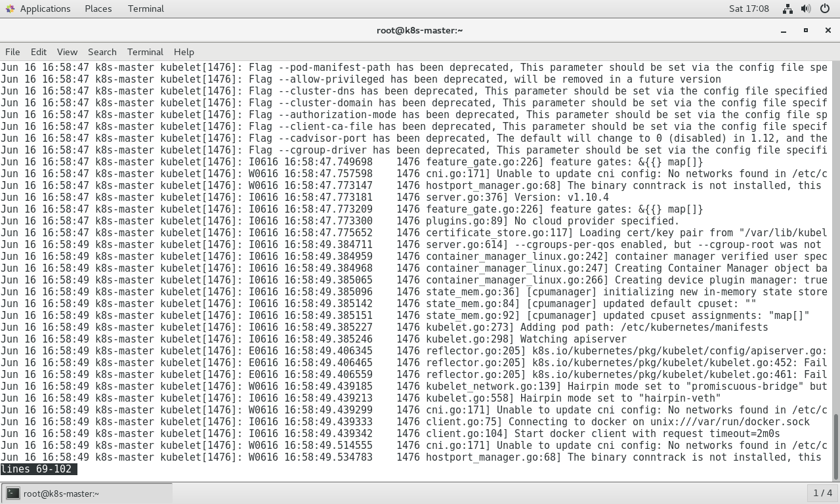
Task: Click the '--pod-manifest-path' flag text
Action: pyautogui.click(x=335, y=68)
